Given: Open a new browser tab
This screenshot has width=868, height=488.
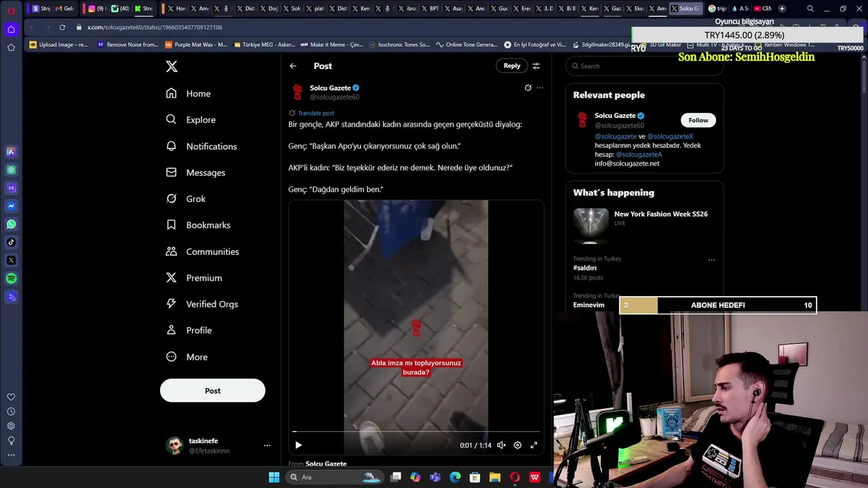Looking at the screenshot, I should click(x=782, y=9).
